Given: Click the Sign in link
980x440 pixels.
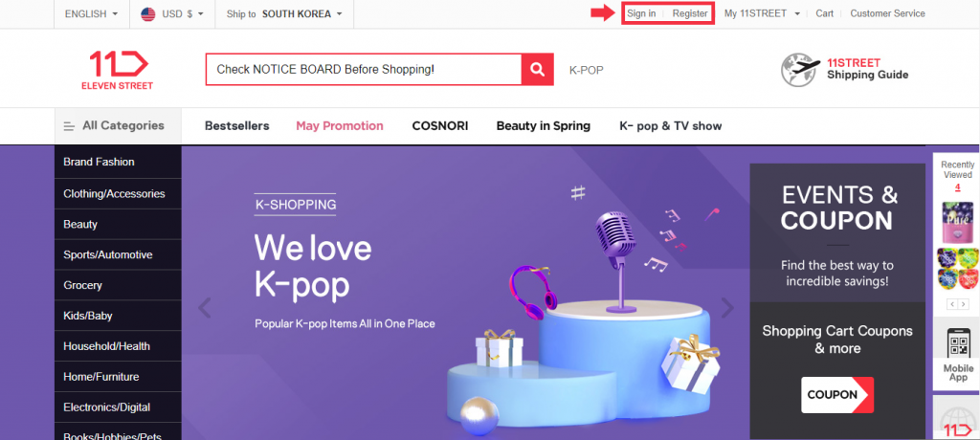Looking at the screenshot, I should 641,13.
